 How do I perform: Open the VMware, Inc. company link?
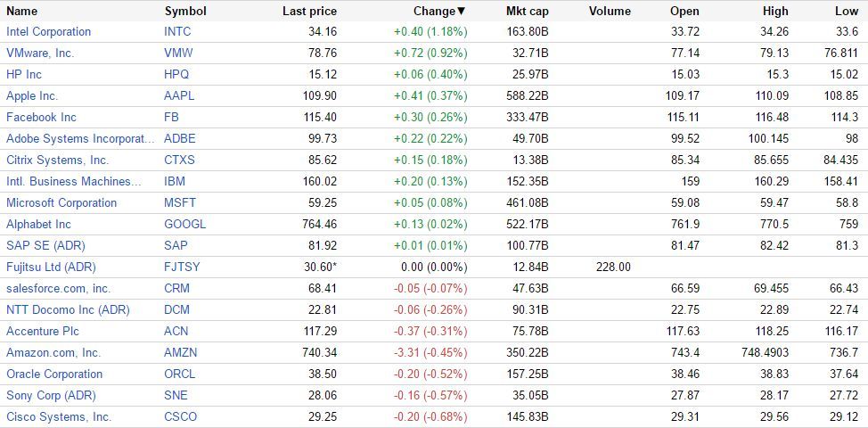tap(40, 53)
